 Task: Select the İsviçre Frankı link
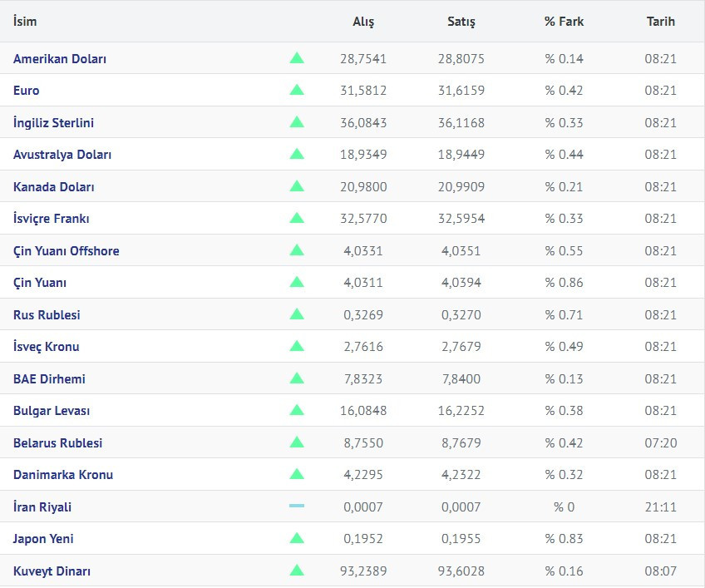tap(52, 219)
